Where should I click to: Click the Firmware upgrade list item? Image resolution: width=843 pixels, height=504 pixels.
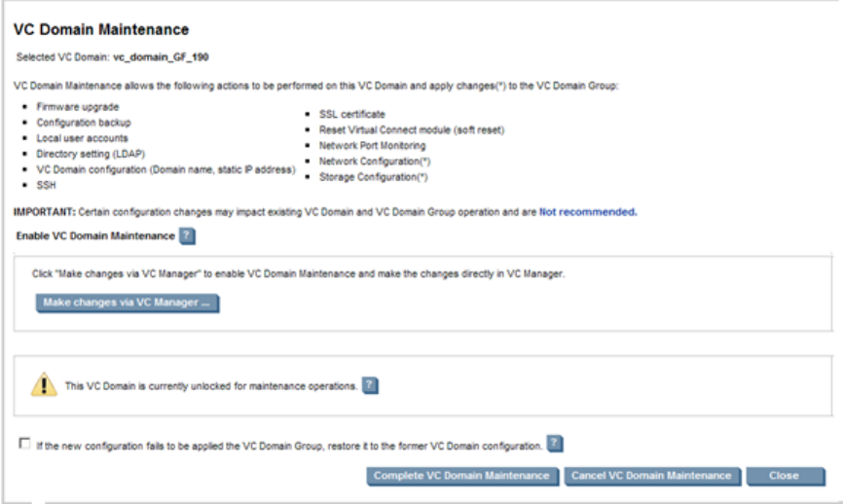pyautogui.click(x=78, y=106)
